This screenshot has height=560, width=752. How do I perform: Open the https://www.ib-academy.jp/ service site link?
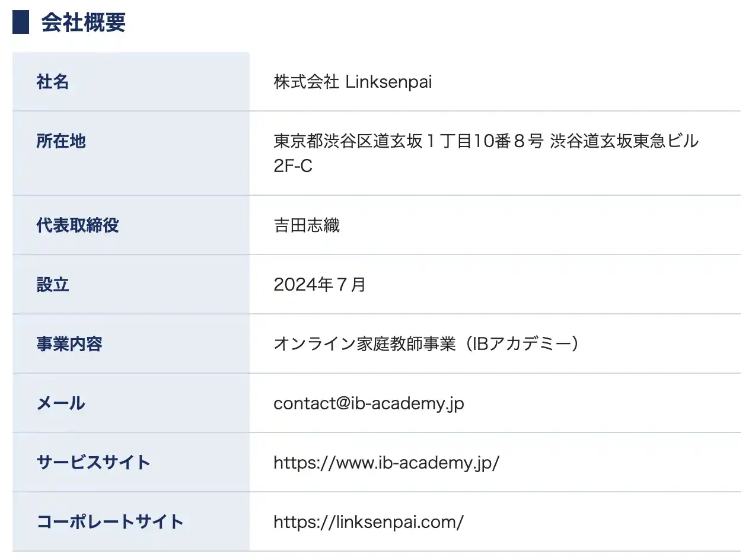click(386, 463)
